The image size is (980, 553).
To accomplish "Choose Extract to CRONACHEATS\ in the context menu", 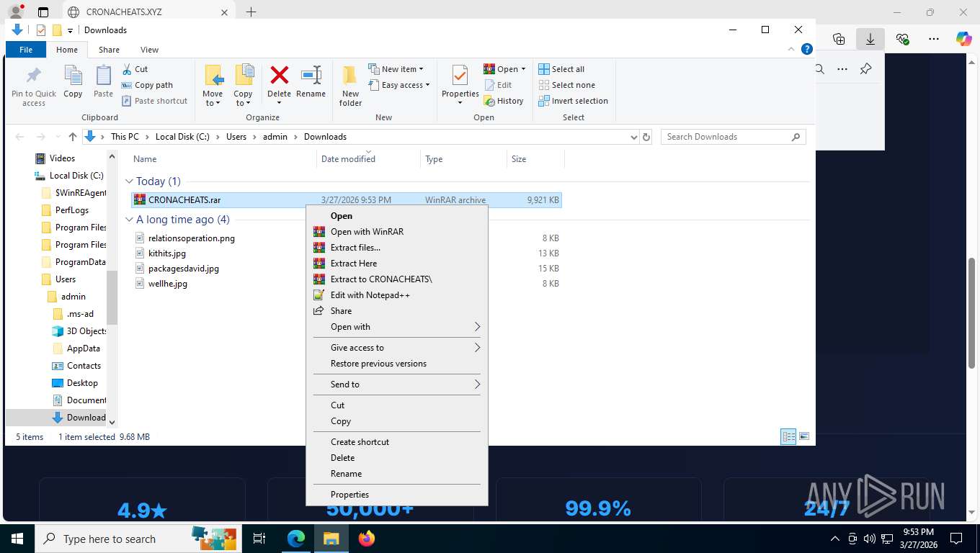I will pos(396,279).
